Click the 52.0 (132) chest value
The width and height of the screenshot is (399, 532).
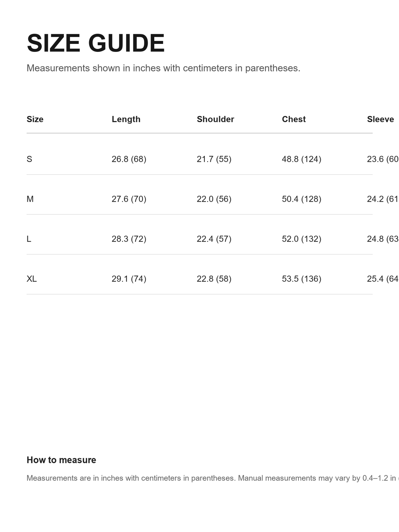pyautogui.click(x=302, y=239)
